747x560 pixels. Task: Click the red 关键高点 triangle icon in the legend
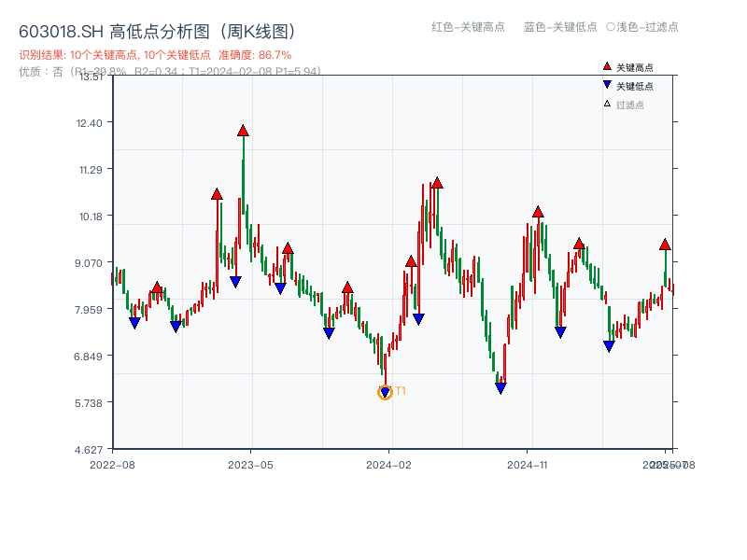pos(606,66)
